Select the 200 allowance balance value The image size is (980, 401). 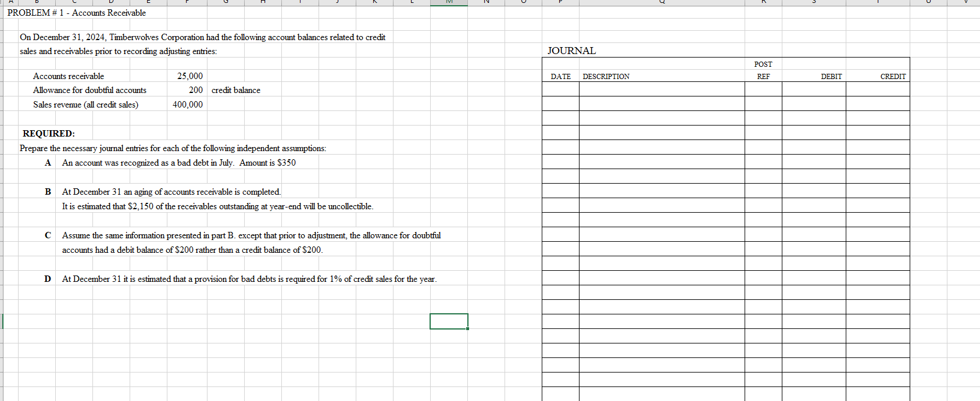click(x=196, y=90)
